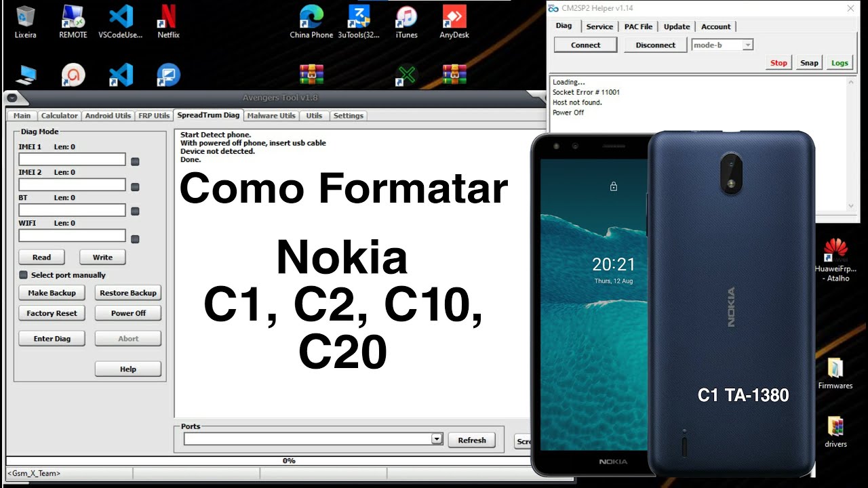Toggle the IMEI 2 checkbox
Screen dimensions: 868x488
pyautogui.click(x=135, y=186)
